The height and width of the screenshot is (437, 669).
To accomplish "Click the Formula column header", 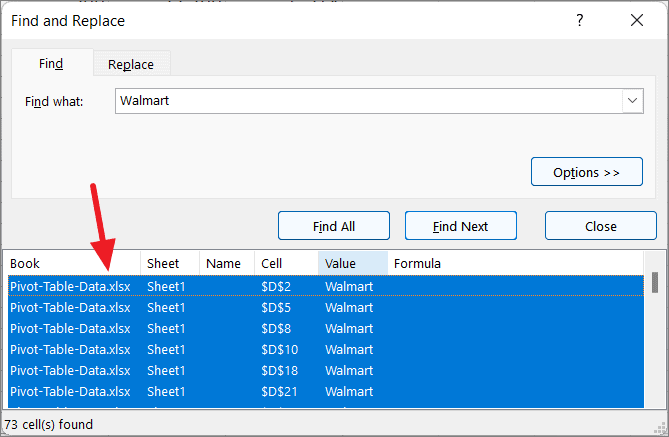I will [x=515, y=263].
